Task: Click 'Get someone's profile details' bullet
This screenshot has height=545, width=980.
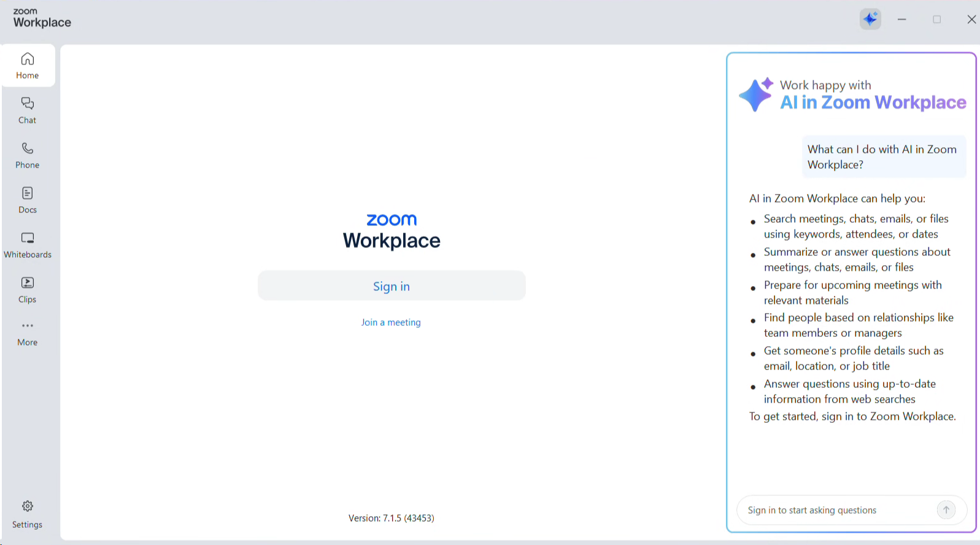Action: 854,358
